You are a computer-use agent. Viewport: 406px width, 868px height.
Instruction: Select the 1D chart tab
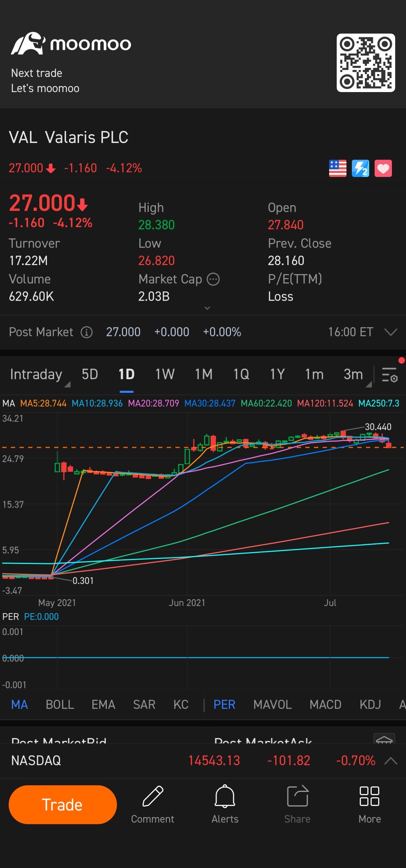click(126, 374)
